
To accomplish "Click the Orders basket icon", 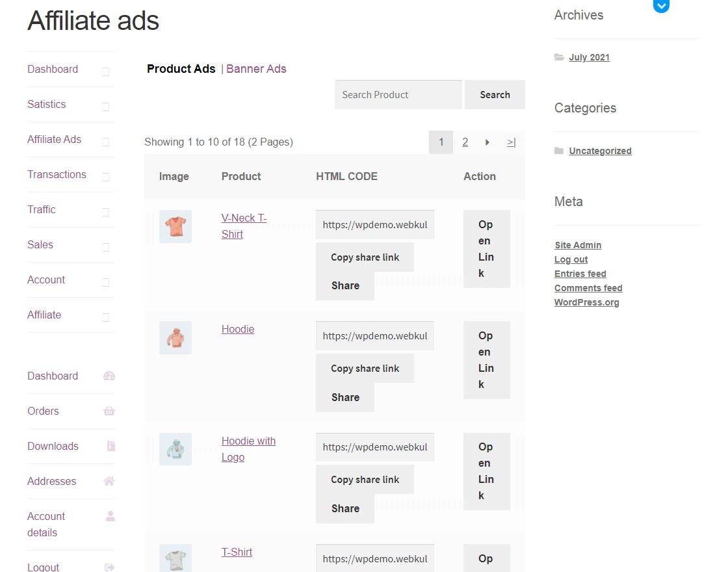I will (x=109, y=411).
